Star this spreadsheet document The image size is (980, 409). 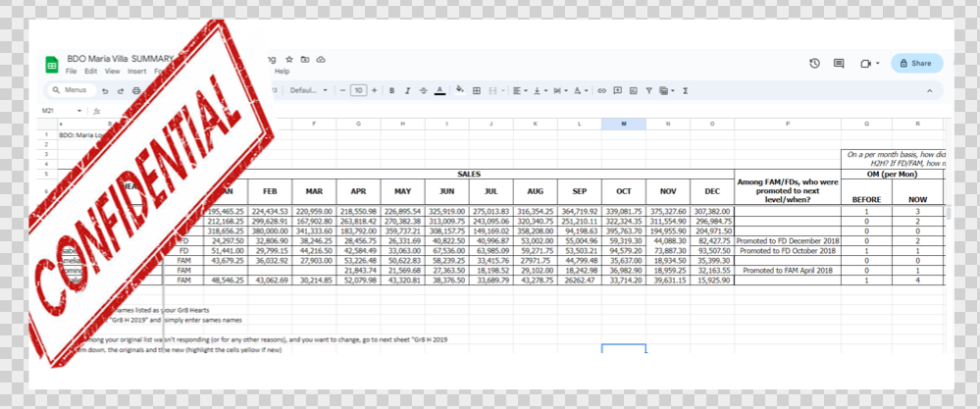coord(288,59)
